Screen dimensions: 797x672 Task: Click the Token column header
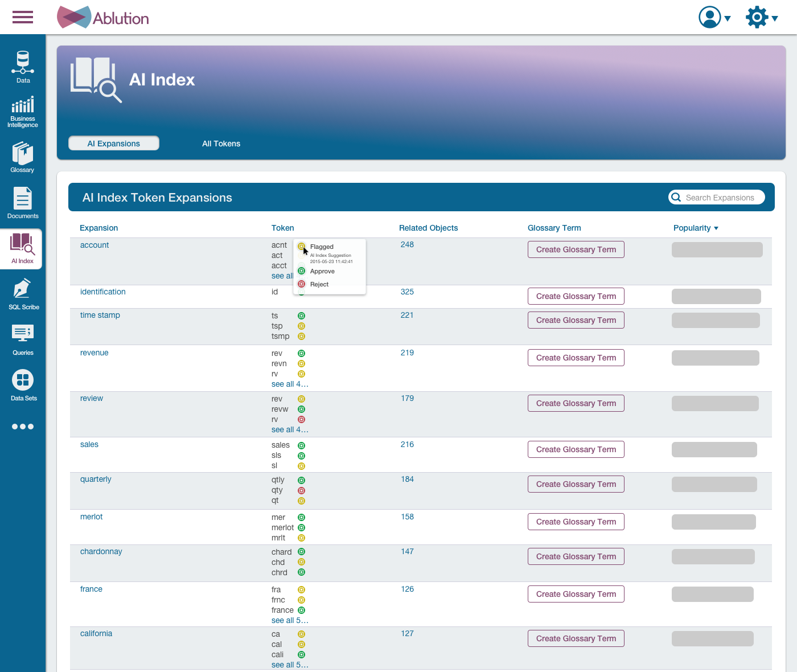click(283, 228)
